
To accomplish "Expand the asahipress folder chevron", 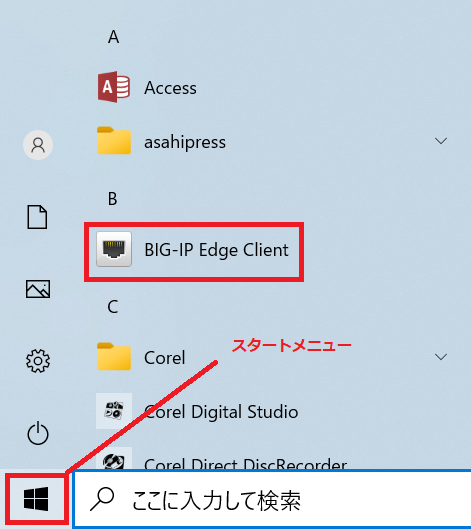I will (x=441, y=141).
